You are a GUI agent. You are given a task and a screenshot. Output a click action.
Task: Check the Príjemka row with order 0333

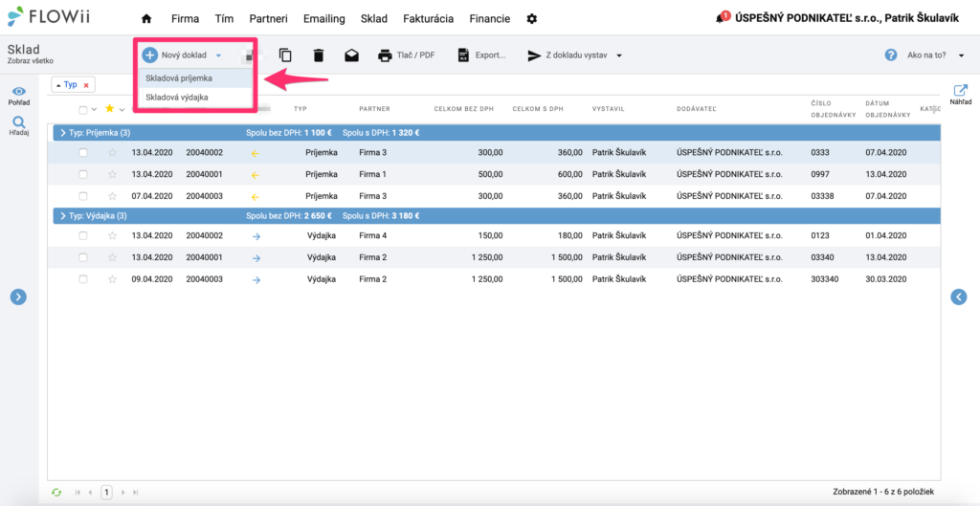click(83, 152)
